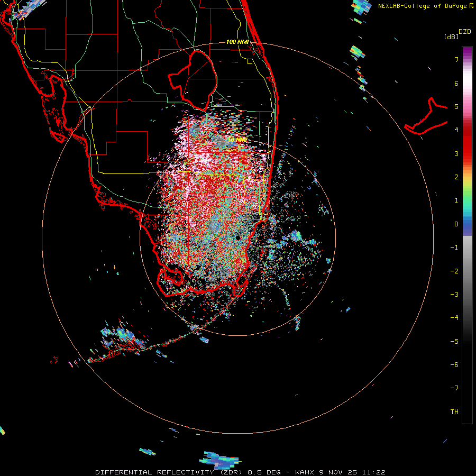Viewport: 476px width, 476px height.
Task: Click the 3 label on the color scale
Action: pos(456,153)
